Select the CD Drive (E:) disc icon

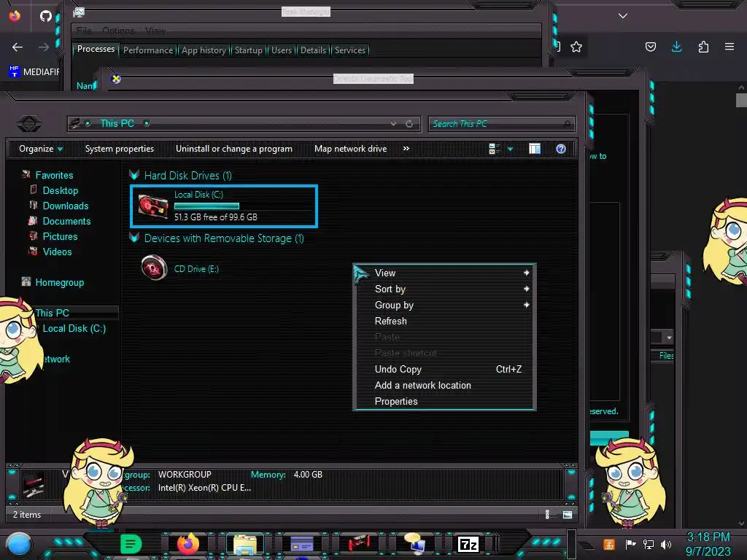tap(154, 268)
